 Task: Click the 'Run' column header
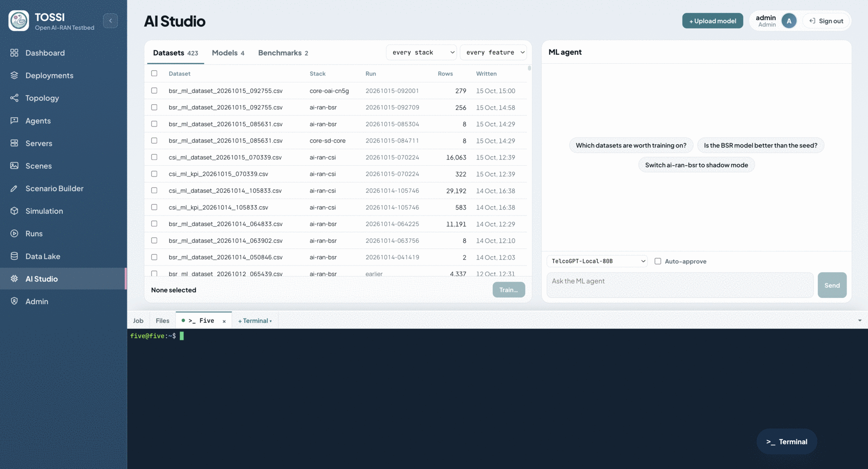click(x=370, y=73)
